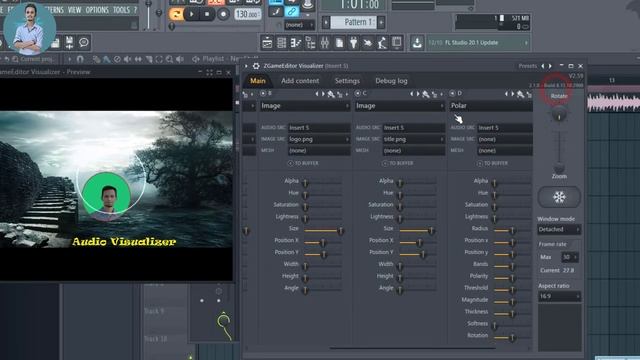Click layer C wrench tools icon
The width and height of the screenshot is (640, 360).
pos(426,95)
